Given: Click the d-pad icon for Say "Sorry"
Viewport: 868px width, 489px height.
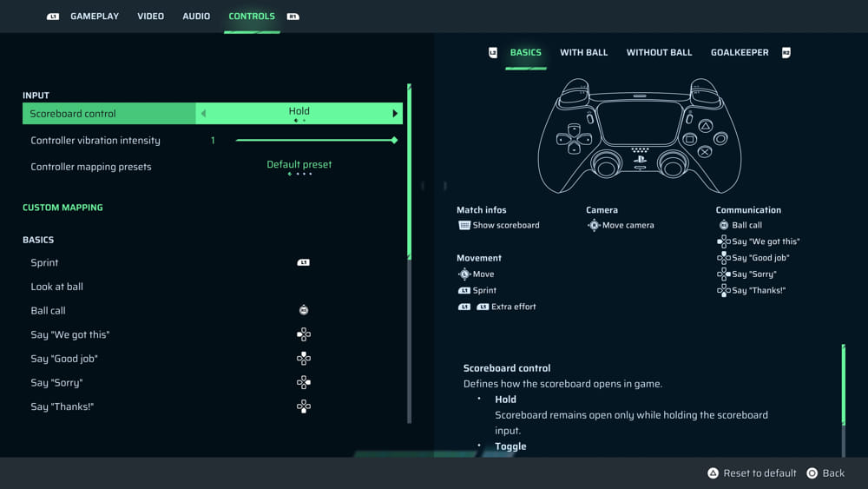Looking at the screenshot, I should (303, 382).
